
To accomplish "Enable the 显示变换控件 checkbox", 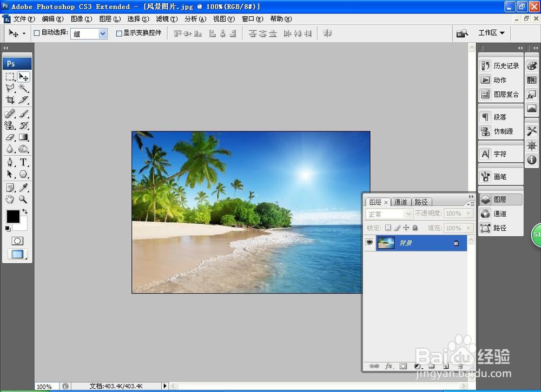I will click(x=119, y=33).
